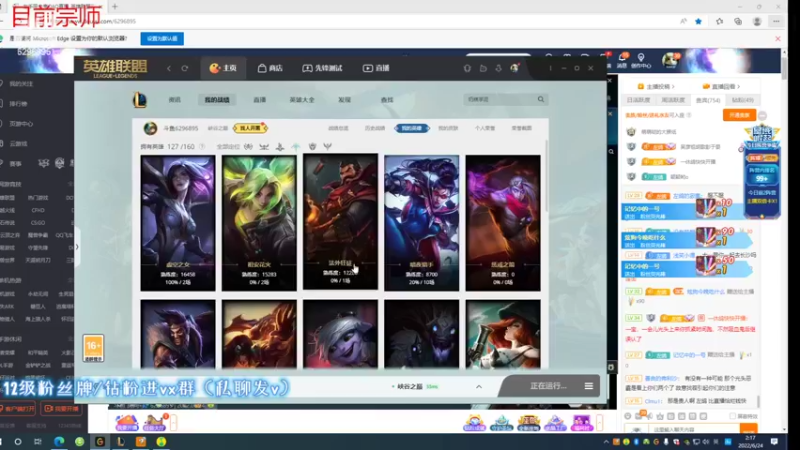Open the fifth hero card with mastery 0
The height and width of the screenshot is (450, 800).
[503, 223]
